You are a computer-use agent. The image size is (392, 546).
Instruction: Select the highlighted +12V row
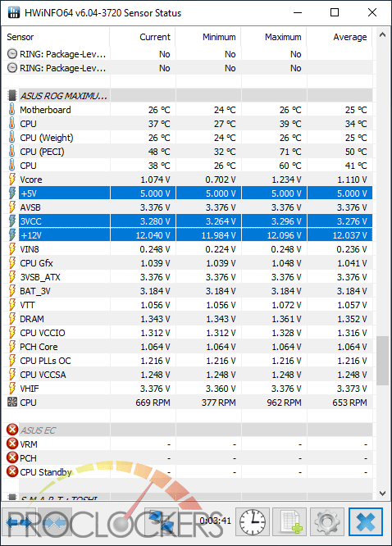coord(189,235)
